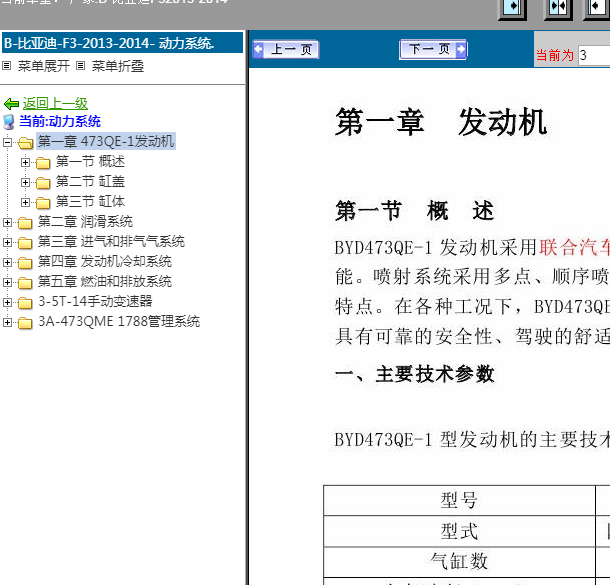This screenshot has width=610, height=585.
Task: Open 第三章 进气和排气气系统 chapter
Action: point(111,242)
